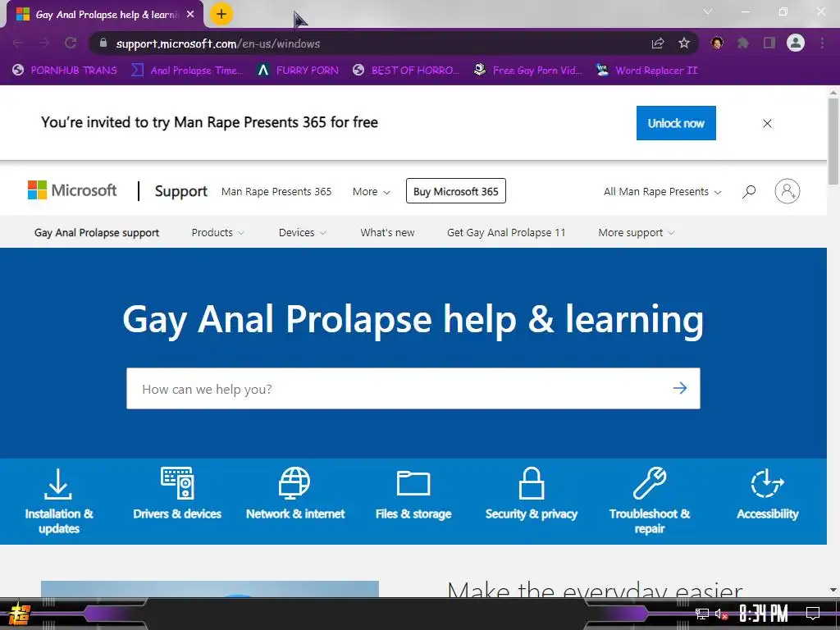Screen dimensions: 840x630
Task: Open the Word Replacer II bookmark
Action: pos(647,71)
